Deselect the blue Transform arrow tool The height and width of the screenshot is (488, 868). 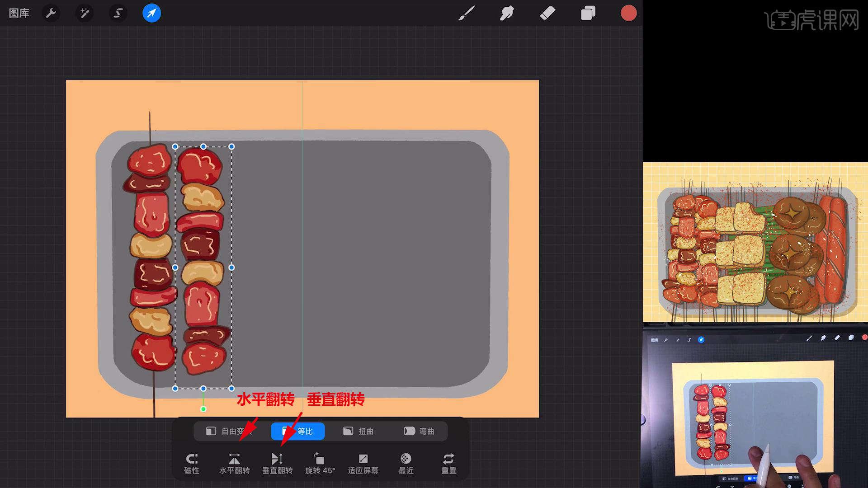click(151, 13)
